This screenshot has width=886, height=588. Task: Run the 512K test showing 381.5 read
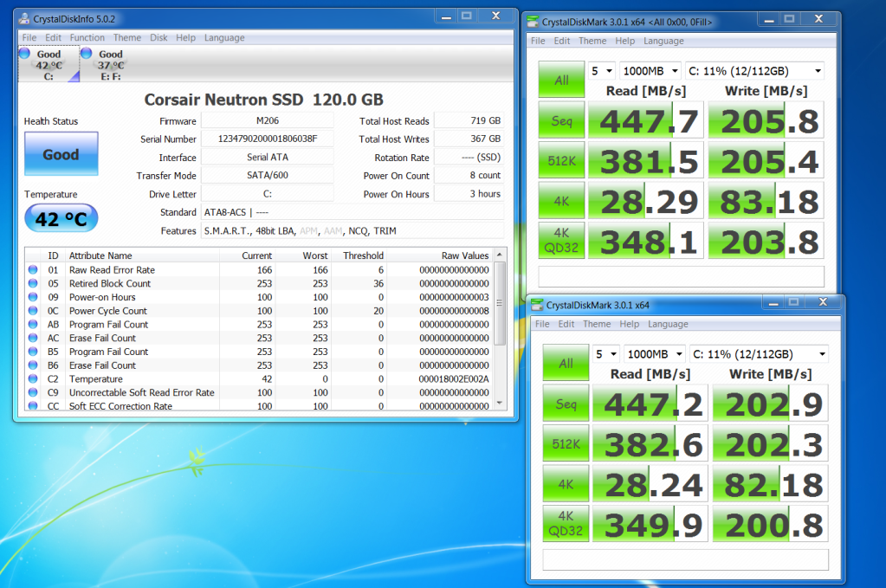(561, 160)
